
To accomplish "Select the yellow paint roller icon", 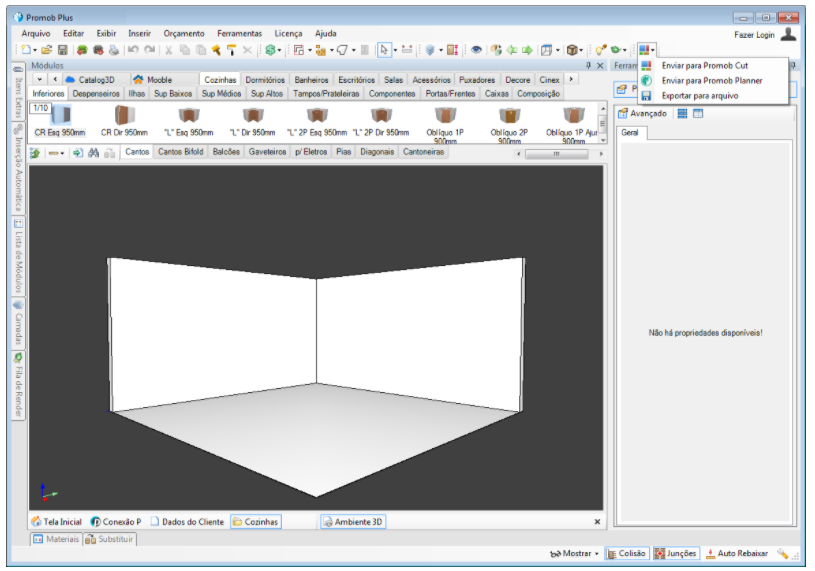I will (x=232, y=50).
